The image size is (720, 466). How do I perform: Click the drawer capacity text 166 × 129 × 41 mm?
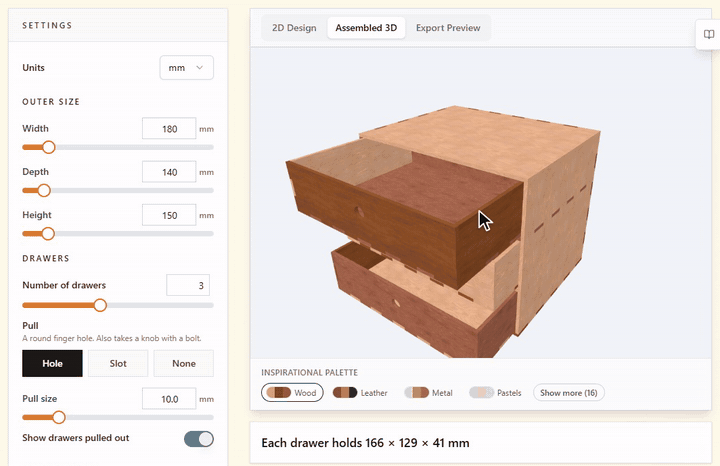point(417,443)
